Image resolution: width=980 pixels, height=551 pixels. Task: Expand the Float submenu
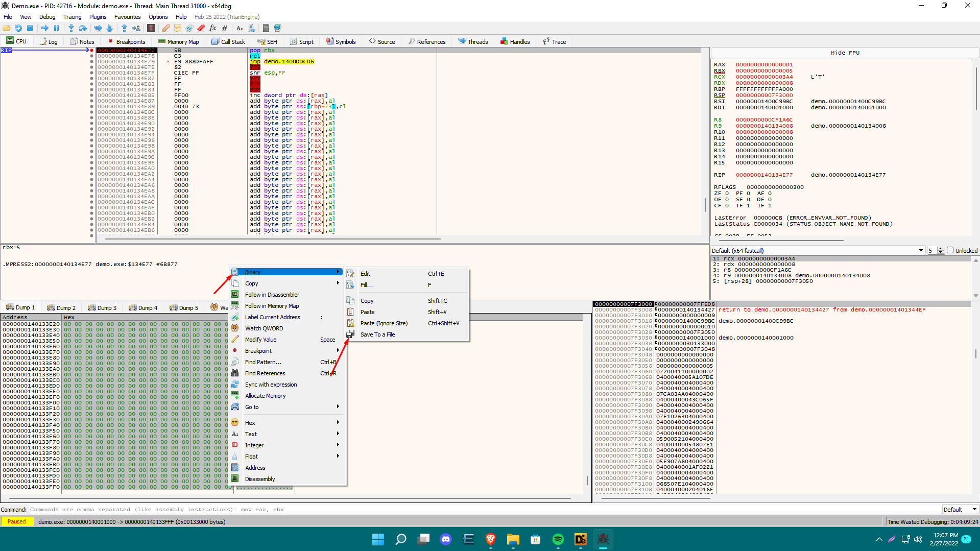(288, 457)
